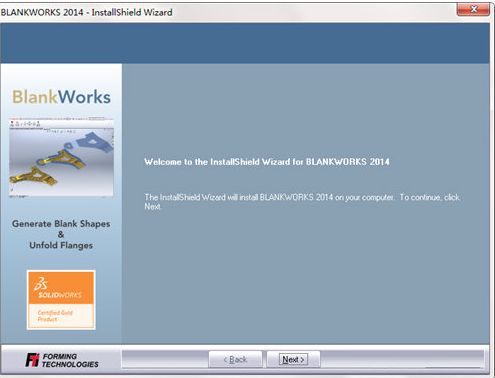Click the window title 'BLANKWORKS 2014 - InstallShield Wizard'
Image resolution: width=495 pixels, height=378 pixels.
click(x=86, y=12)
